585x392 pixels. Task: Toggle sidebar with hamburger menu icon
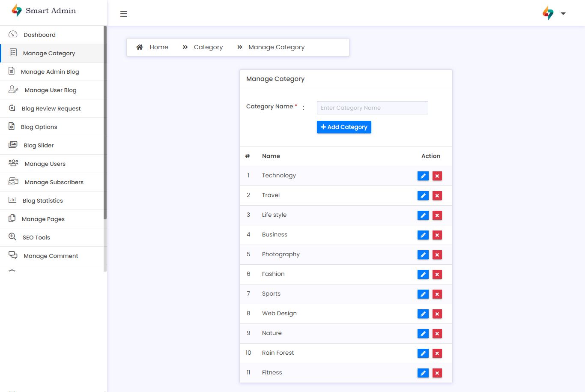click(124, 14)
